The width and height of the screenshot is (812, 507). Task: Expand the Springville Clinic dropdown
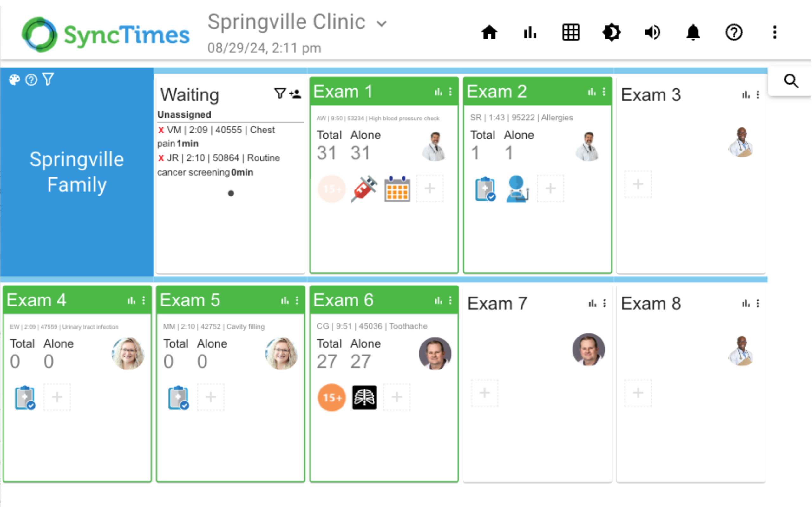point(382,23)
